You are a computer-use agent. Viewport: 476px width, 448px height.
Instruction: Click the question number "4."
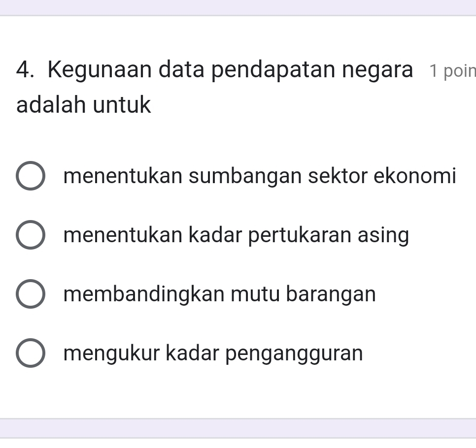click(x=28, y=70)
